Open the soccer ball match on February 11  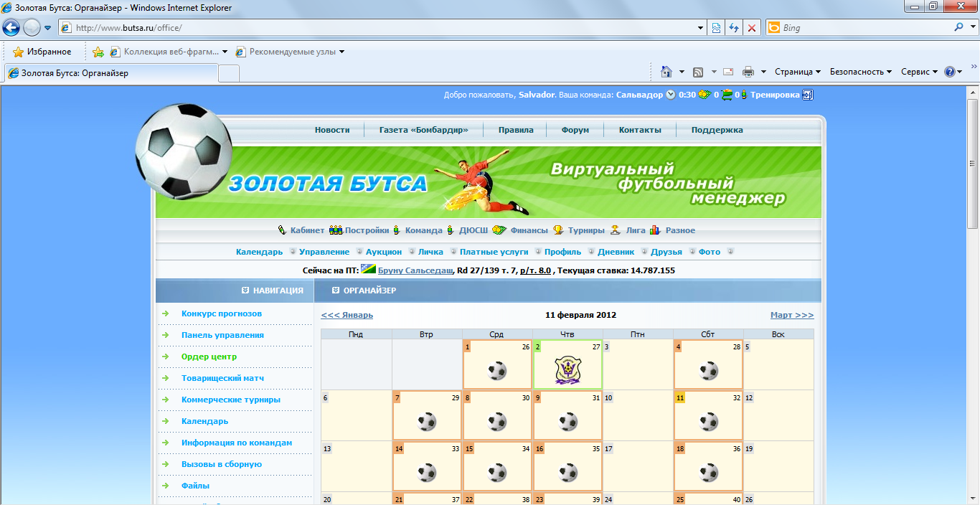708,421
